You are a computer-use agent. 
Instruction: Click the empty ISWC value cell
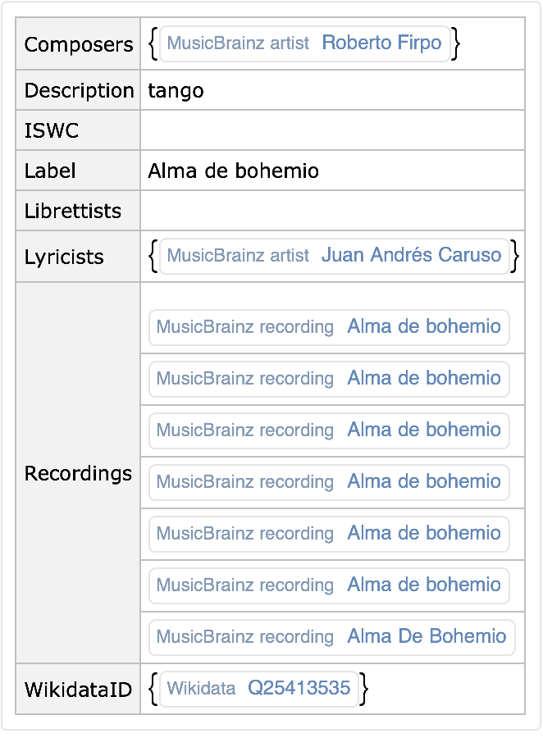pos(332,130)
